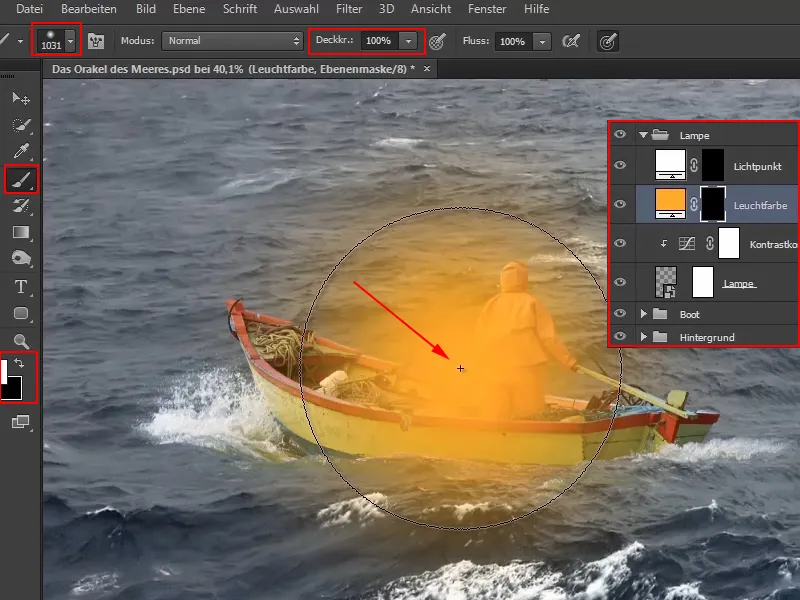Screen dimensions: 800x600
Task: Select the Lampe layer white mask thumbnail
Action: tap(703, 282)
